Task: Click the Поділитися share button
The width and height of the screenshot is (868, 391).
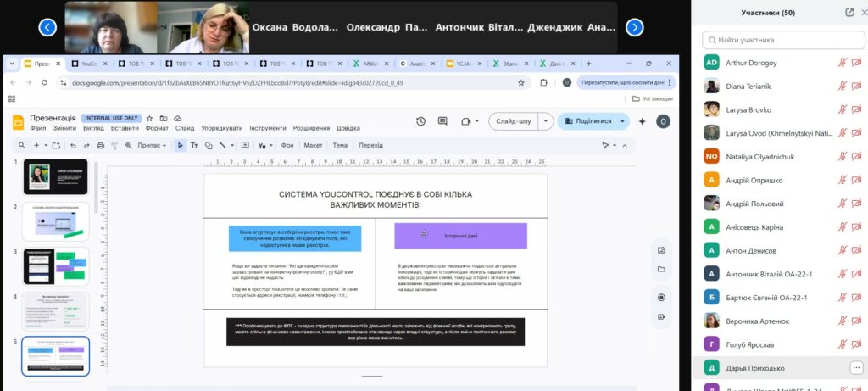Action: click(587, 121)
